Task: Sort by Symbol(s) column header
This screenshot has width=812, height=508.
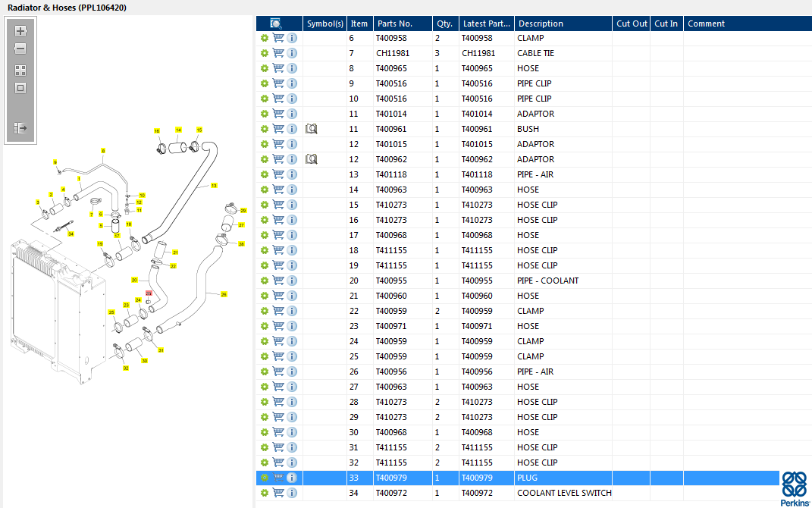Action: click(x=324, y=24)
